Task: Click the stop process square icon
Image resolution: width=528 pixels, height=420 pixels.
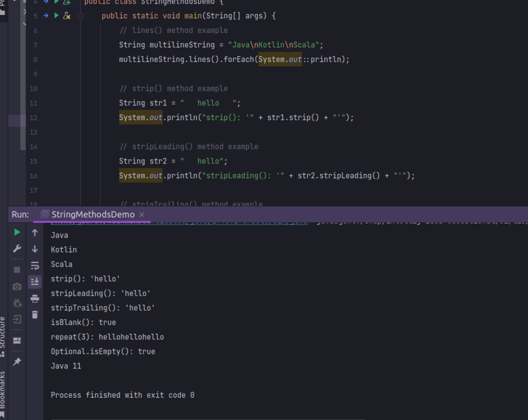Action: pyautogui.click(x=17, y=269)
